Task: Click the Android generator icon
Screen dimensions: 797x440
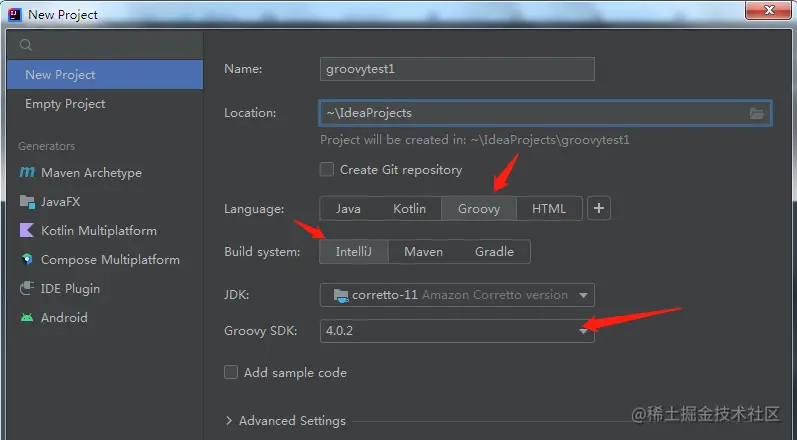Action: [27, 318]
